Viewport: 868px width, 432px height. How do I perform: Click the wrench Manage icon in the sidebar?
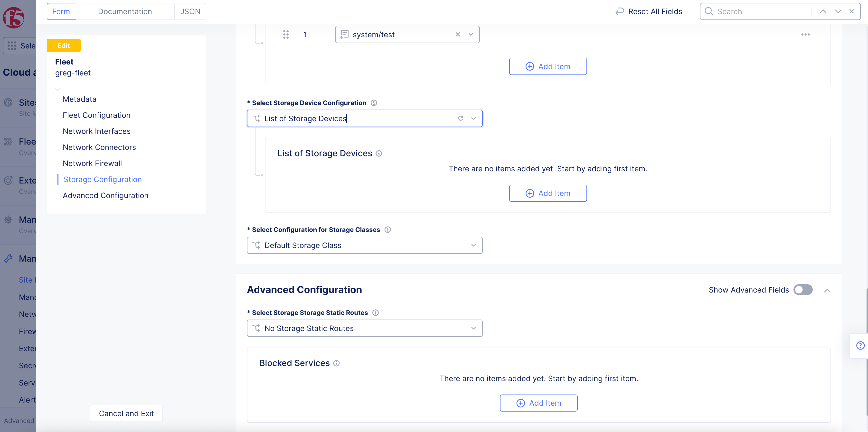(x=8, y=258)
